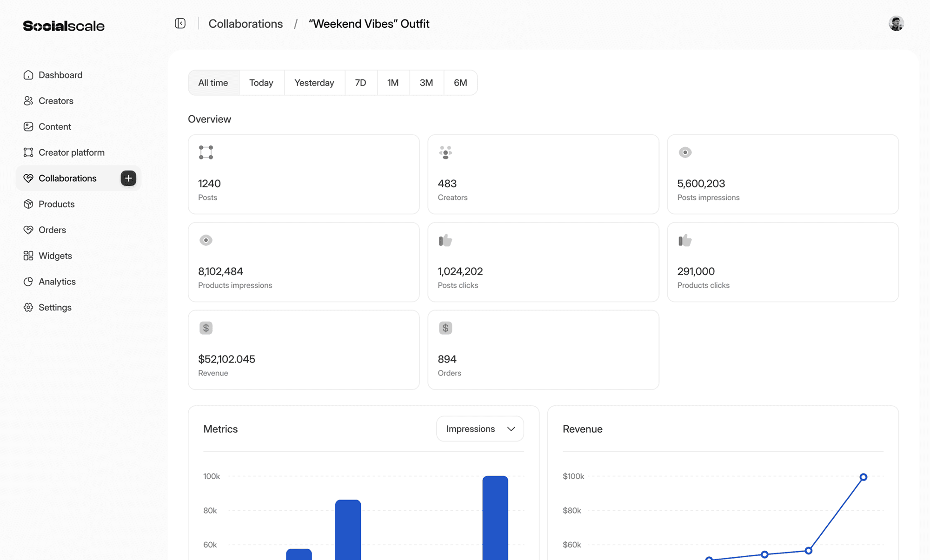This screenshot has height=560, width=930.
Task: Select the All time range
Action: click(x=213, y=83)
